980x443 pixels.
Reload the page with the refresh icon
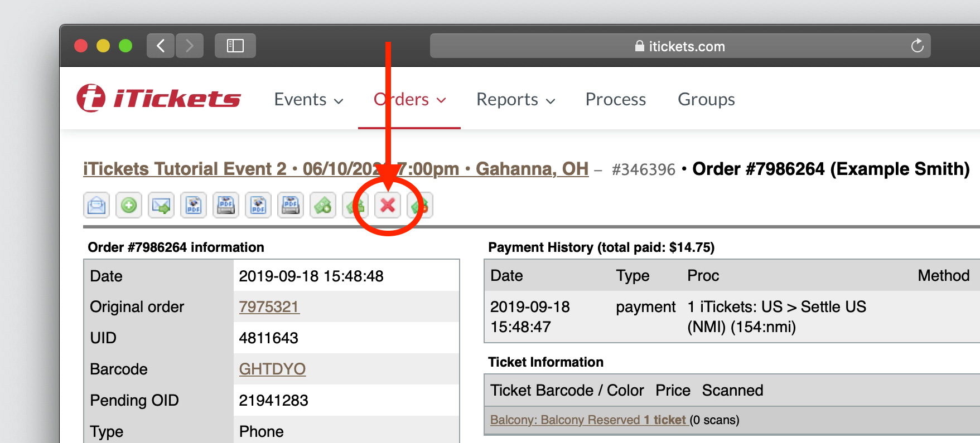917,46
